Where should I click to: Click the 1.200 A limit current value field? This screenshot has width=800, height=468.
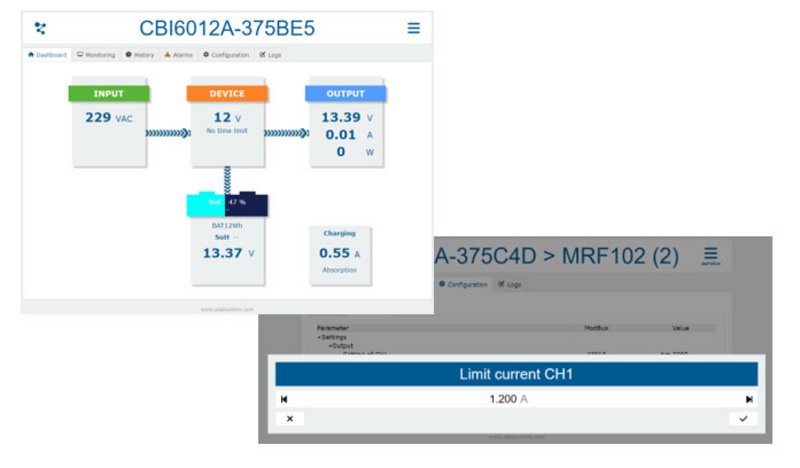click(x=516, y=399)
